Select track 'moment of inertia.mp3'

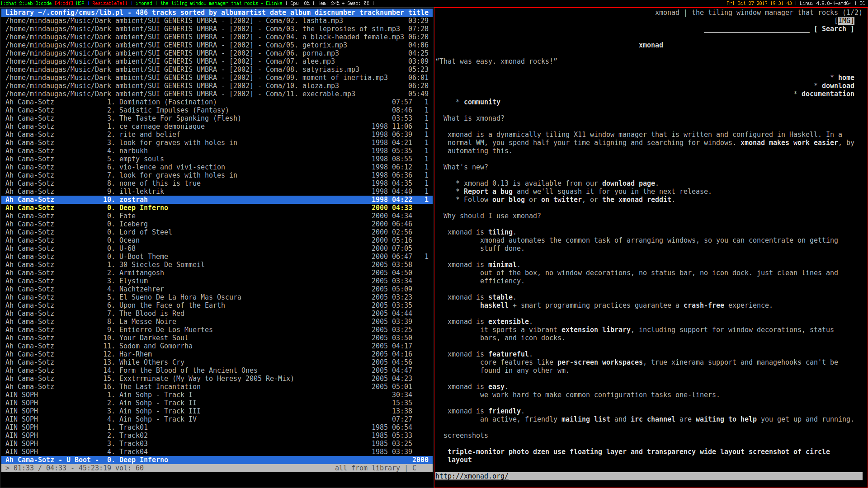pos(217,78)
